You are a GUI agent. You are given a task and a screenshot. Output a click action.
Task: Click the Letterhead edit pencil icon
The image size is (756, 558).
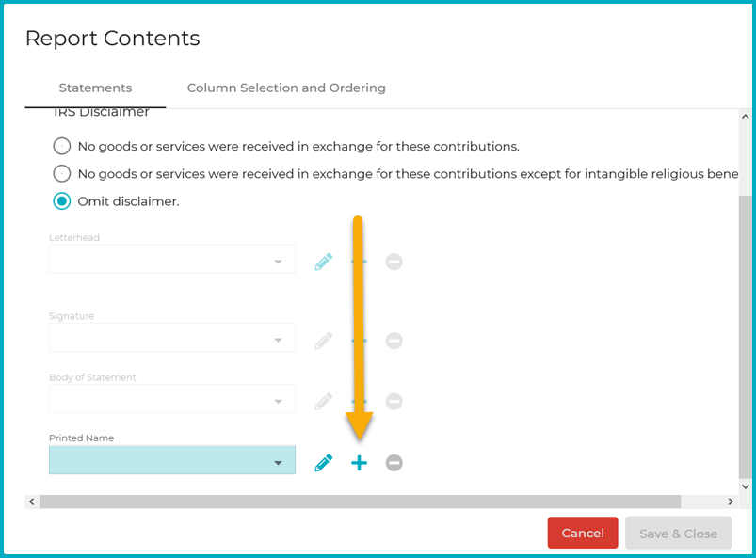(x=324, y=262)
